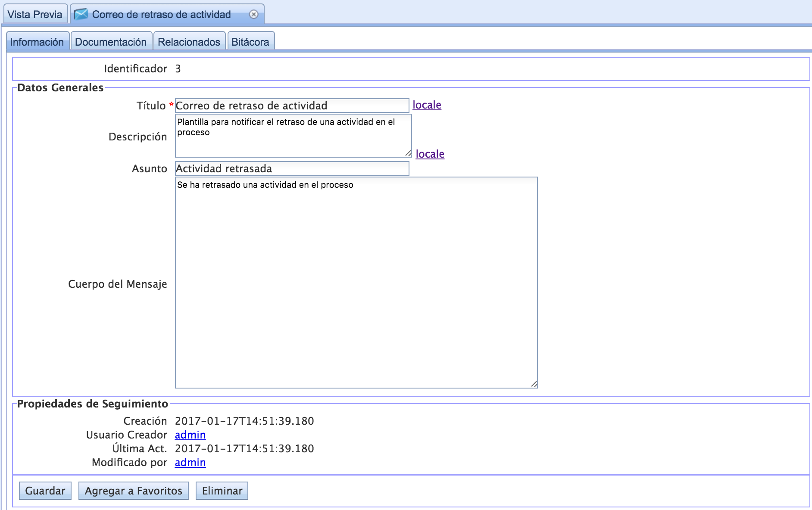
Task: Click the Identificador label
Action: point(136,68)
